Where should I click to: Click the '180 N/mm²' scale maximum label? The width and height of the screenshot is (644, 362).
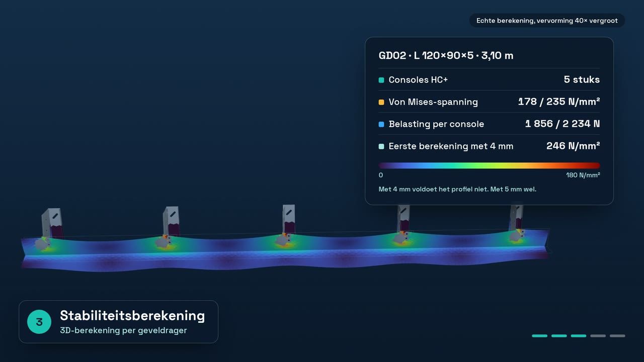(583, 175)
